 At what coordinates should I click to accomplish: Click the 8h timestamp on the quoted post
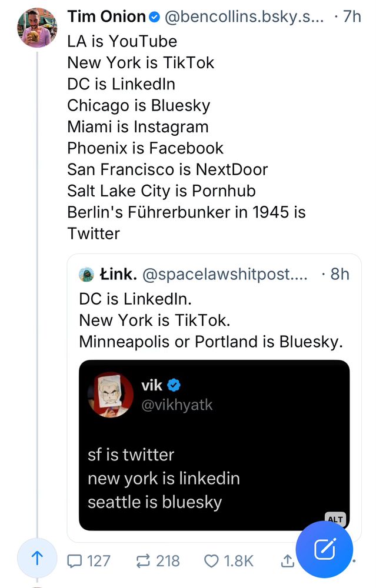point(339,274)
